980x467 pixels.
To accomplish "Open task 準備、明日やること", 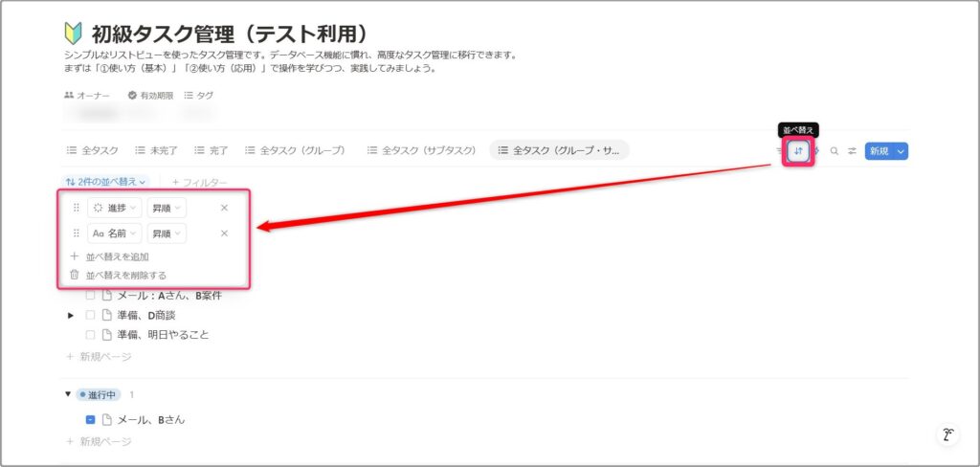I will pyautogui.click(x=163, y=335).
